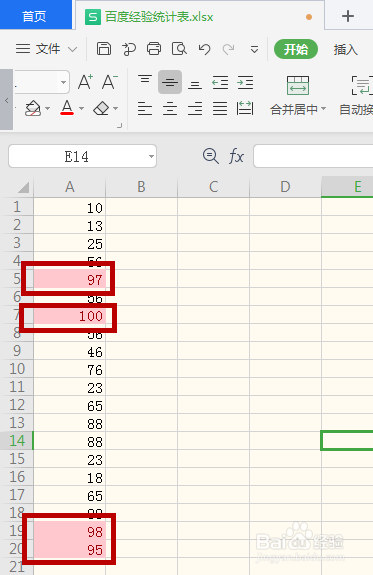Click the auto wrap text icon
The width and height of the screenshot is (373, 575).
362,85
